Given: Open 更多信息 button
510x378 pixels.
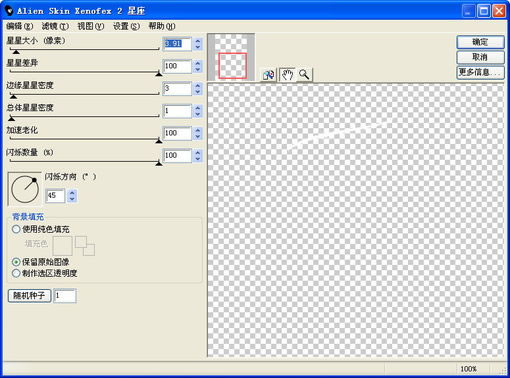Looking at the screenshot, I should click(480, 72).
